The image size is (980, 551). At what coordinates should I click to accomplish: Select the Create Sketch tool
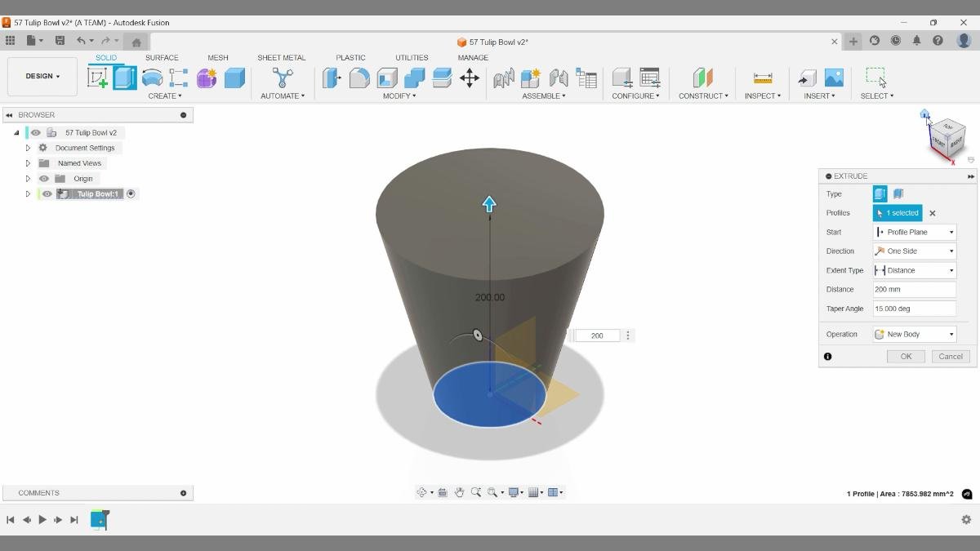(x=99, y=78)
